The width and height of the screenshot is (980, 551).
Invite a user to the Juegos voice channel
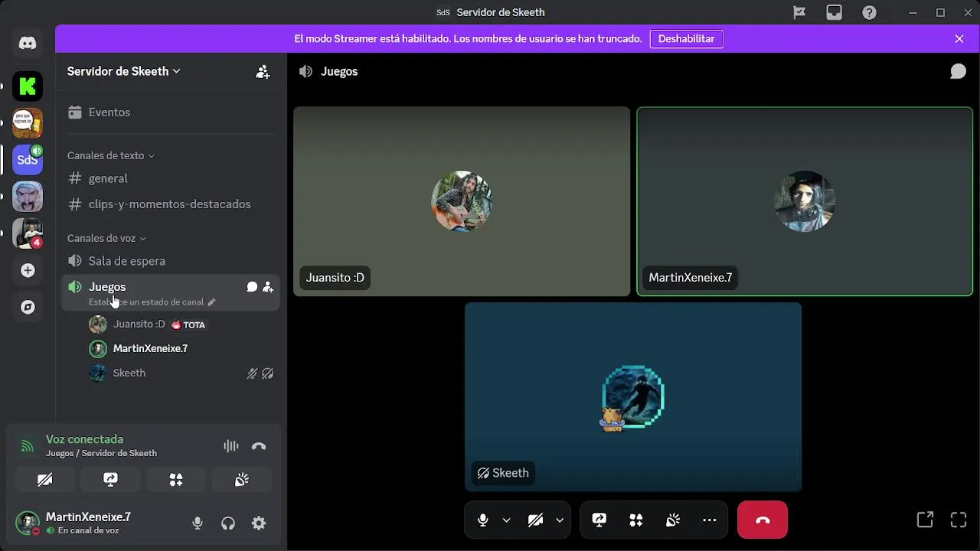pos(268,287)
